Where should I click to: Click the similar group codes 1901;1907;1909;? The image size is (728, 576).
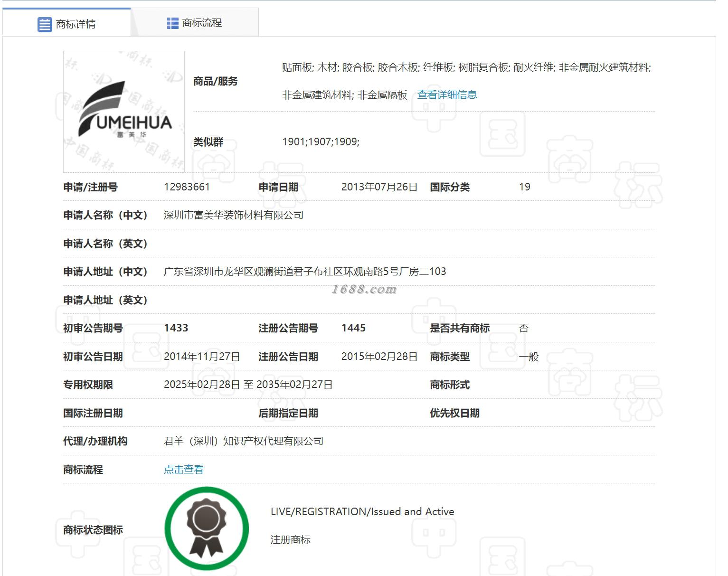321,142
